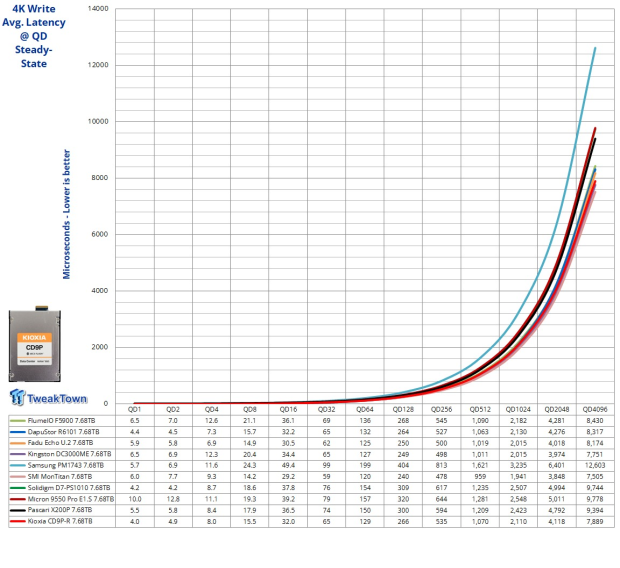Select legend entry 'Micron 9550 Pro E1.S 7.68TB'
Screen dimensions: 620x568
(71, 499)
